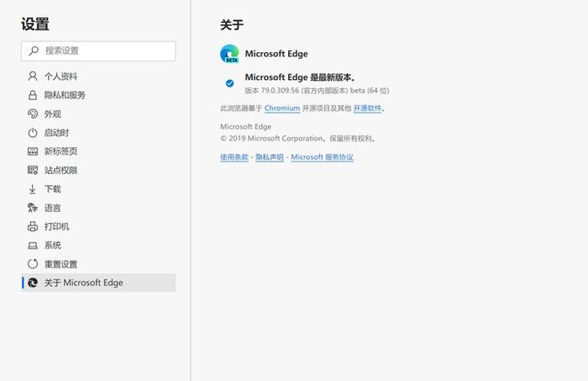Click 'Microsoft Edge 是最新版本' status text

pos(301,77)
